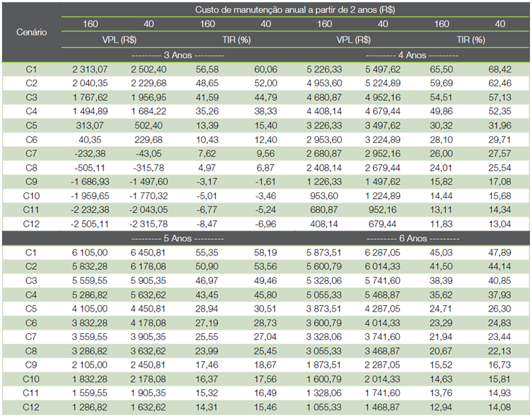This screenshot has width=532, height=417.
Task: Select the value 3 832,28
Action: pos(90,323)
